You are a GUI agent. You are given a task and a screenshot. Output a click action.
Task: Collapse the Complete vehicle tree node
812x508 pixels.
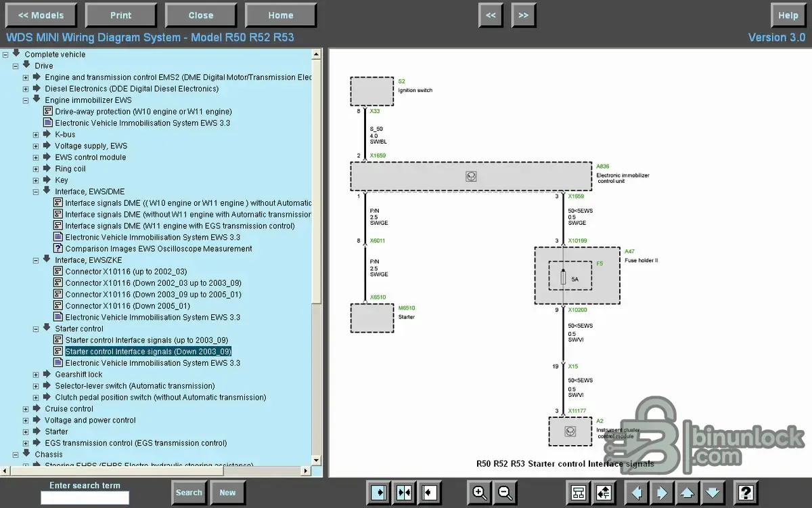pyautogui.click(x=5, y=54)
